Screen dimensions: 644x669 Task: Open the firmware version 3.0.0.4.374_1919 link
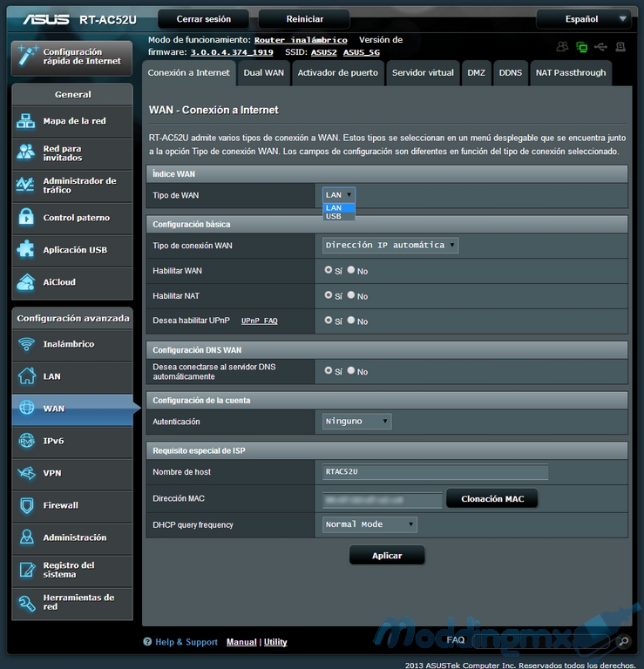coord(232,52)
